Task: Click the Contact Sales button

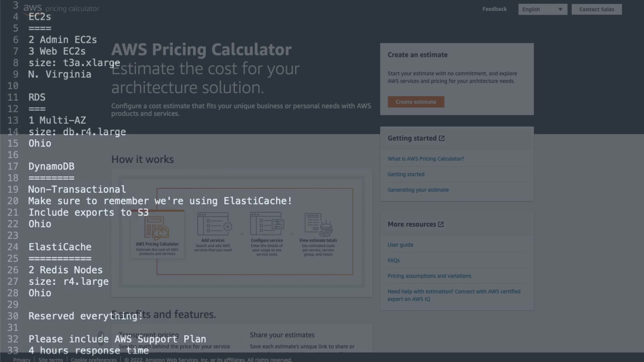Action: 596,9
